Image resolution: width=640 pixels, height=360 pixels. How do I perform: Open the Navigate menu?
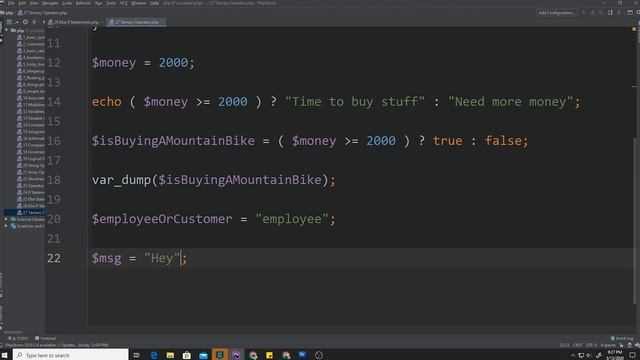click(x=50, y=3)
